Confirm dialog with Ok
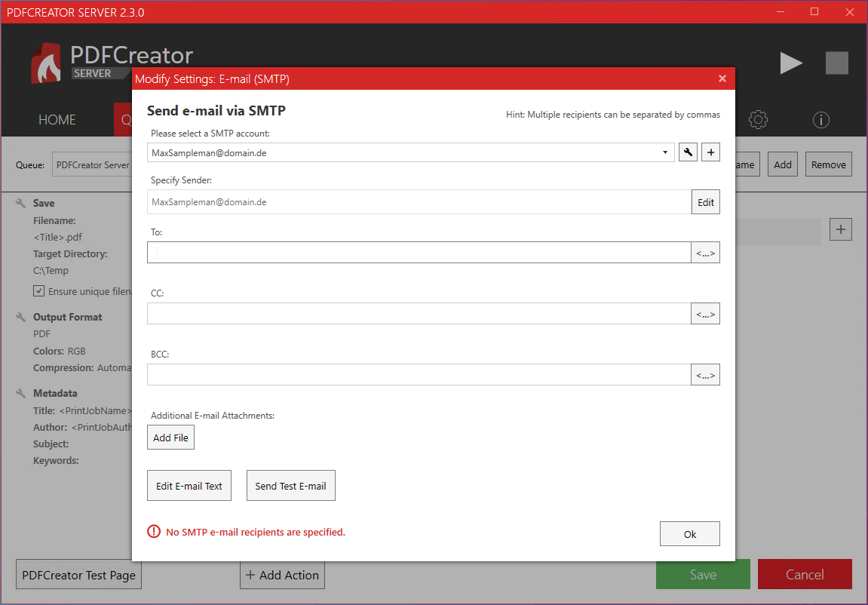The height and width of the screenshot is (605, 868). click(x=690, y=533)
